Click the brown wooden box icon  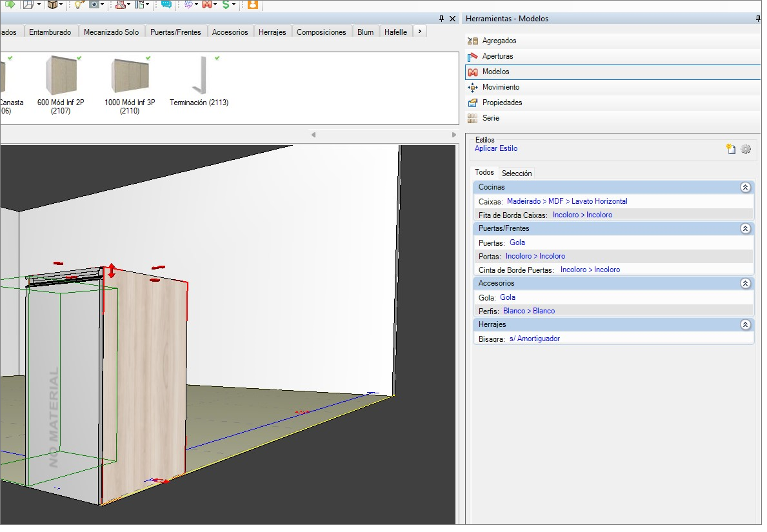[x=52, y=5]
